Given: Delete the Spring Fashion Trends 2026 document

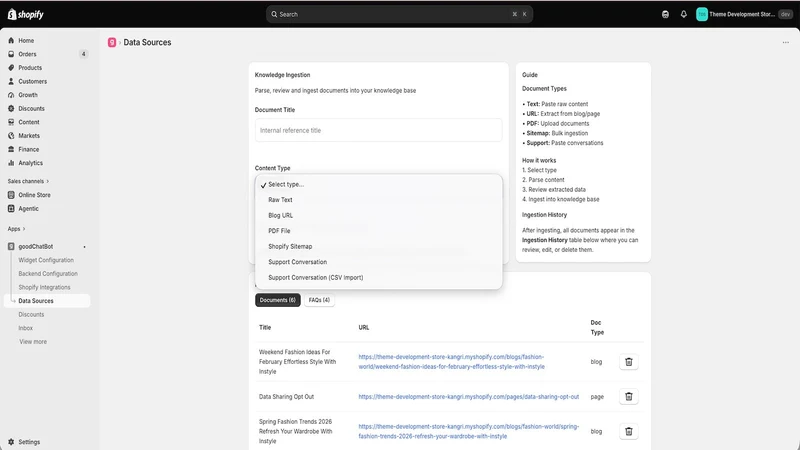Looking at the screenshot, I should pyautogui.click(x=629, y=432).
